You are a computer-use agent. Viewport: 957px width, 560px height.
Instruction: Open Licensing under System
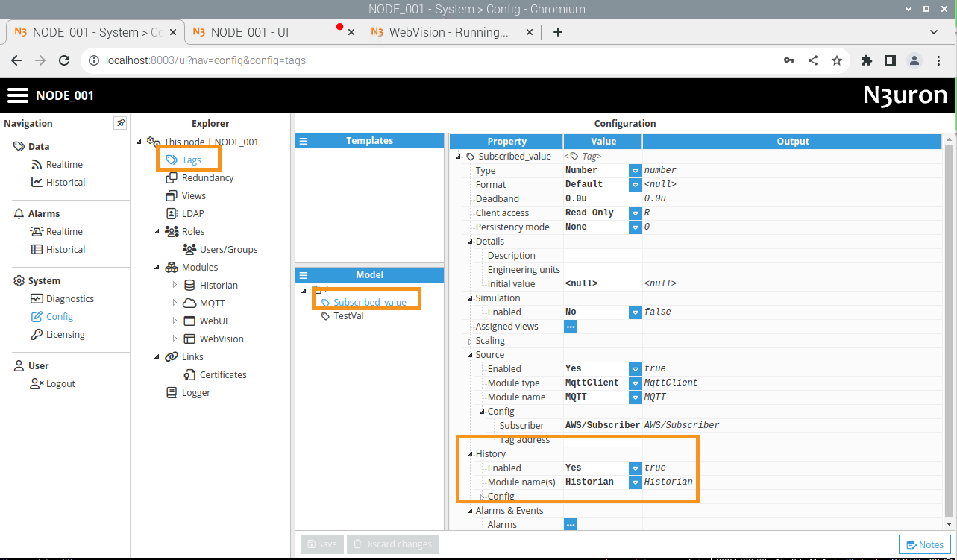coord(58,335)
